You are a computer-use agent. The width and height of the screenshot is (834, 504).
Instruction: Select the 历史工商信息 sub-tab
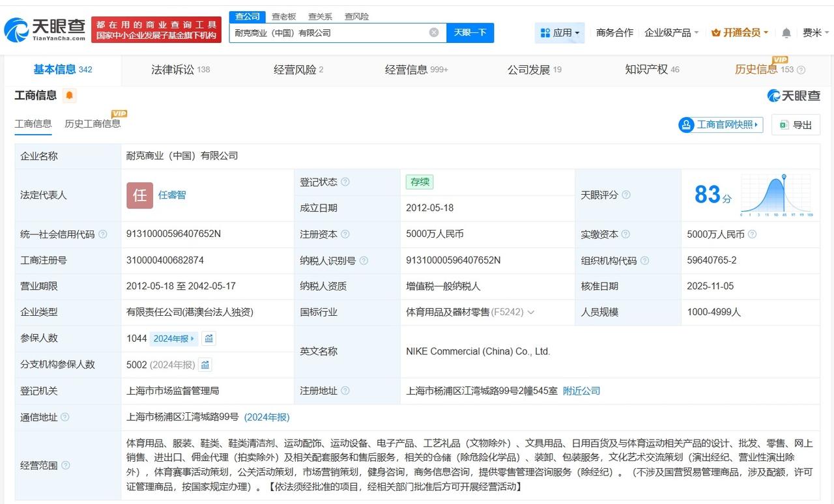tap(93, 124)
